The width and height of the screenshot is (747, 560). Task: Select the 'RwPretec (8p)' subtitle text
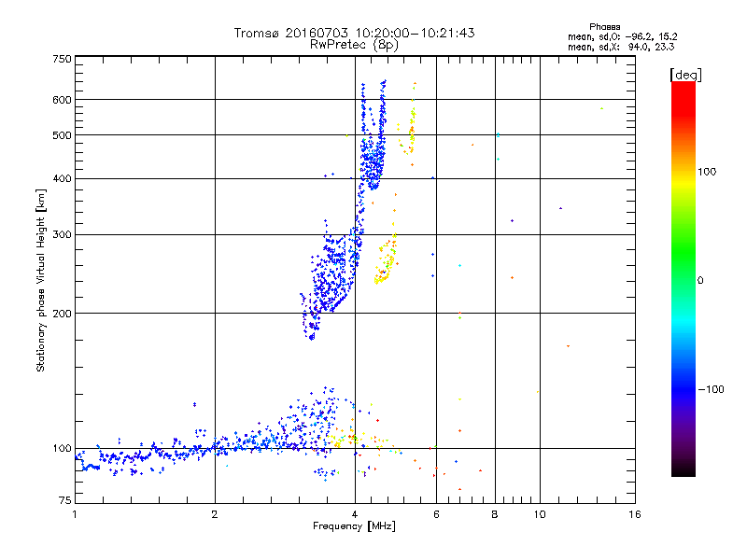tap(354, 45)
